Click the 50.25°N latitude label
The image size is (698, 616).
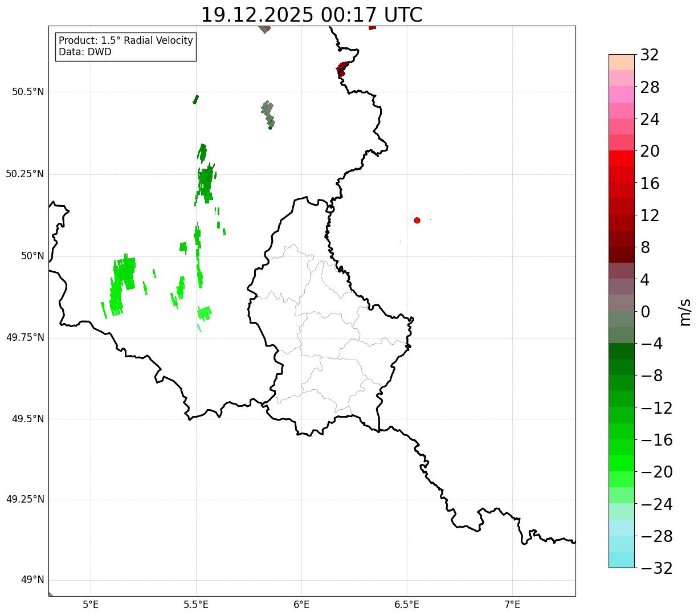pos(25,174)
